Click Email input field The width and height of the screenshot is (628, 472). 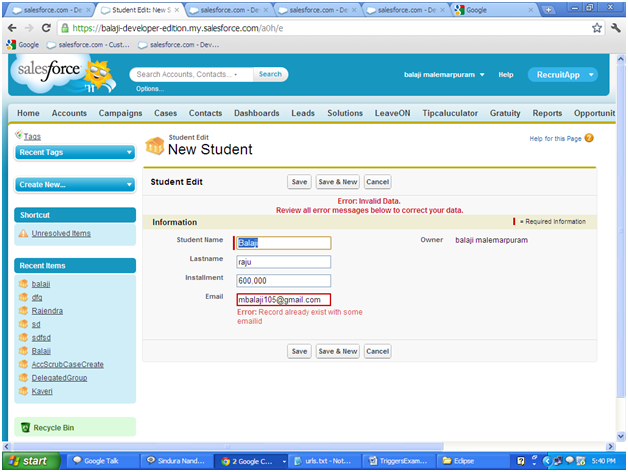pyautogui.click(x=284, y=300)
